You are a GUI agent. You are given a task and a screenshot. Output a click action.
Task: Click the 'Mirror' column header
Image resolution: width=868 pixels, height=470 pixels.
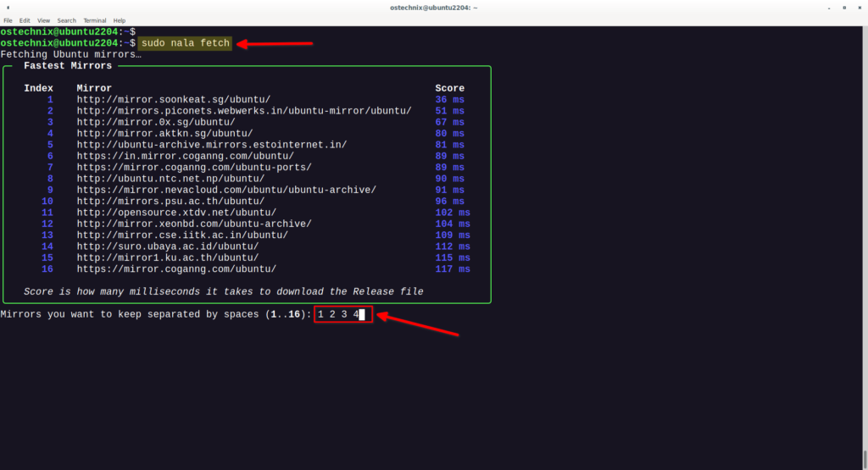[x=94, y=88]
